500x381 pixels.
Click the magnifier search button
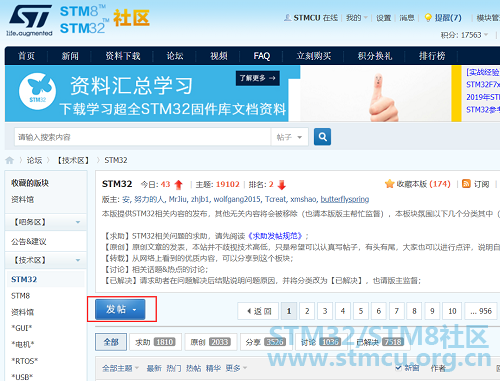click(322, 137)
